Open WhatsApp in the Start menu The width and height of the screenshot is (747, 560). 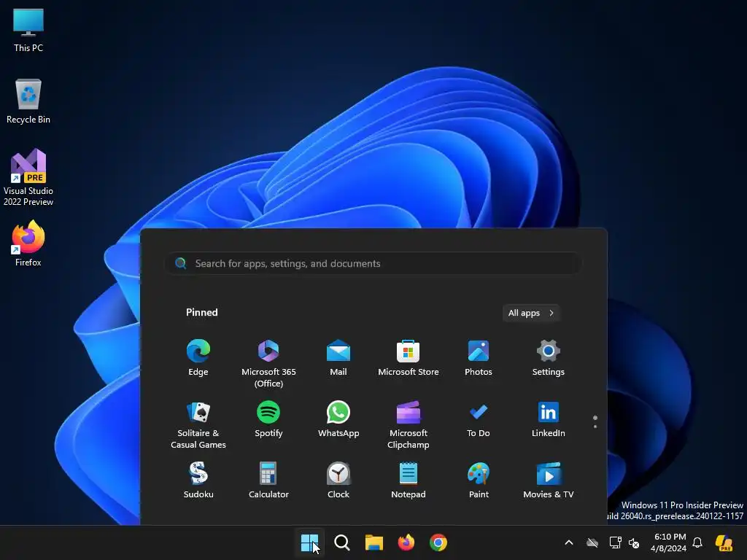(x=338, y=419)
